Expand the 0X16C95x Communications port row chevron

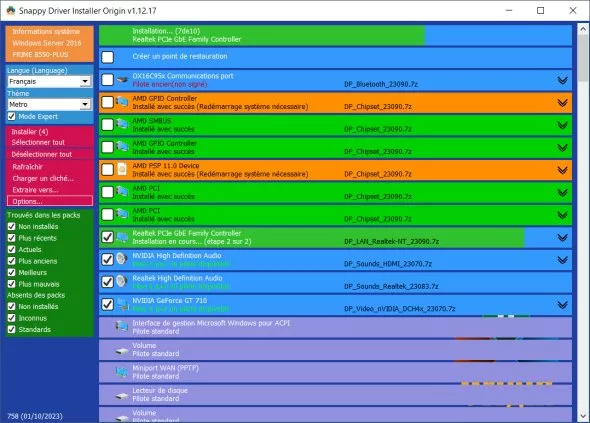(x=562, y=80)
